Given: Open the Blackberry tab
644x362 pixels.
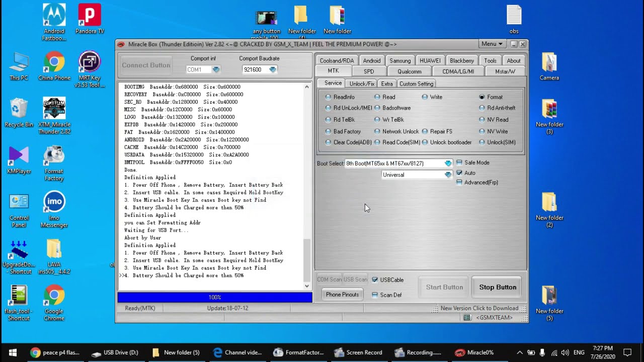Looking at the screenshot, I should point(462,61).
